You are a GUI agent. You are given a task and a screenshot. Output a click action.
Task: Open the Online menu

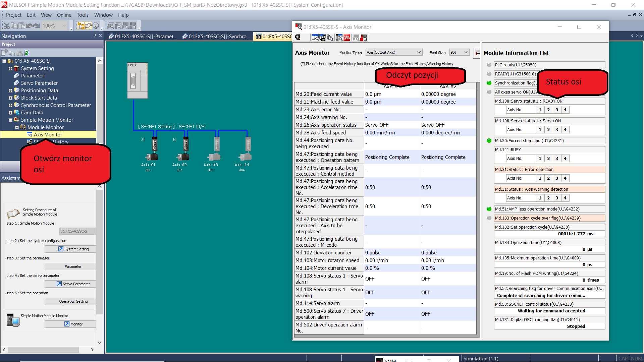click(64, 15)
